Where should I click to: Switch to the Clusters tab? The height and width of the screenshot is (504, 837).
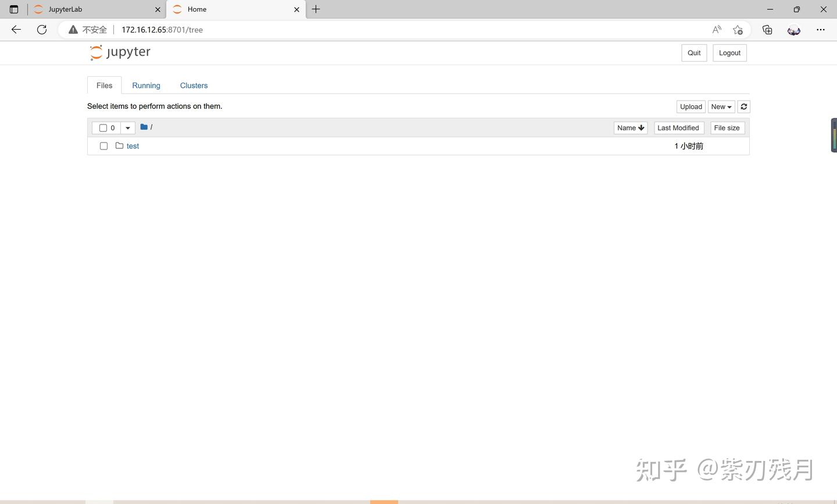[194, 85]
